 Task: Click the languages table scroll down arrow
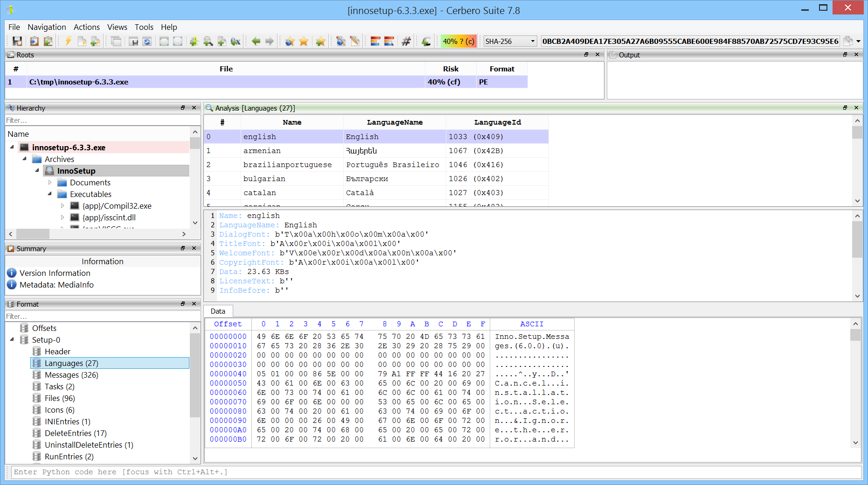857,201
